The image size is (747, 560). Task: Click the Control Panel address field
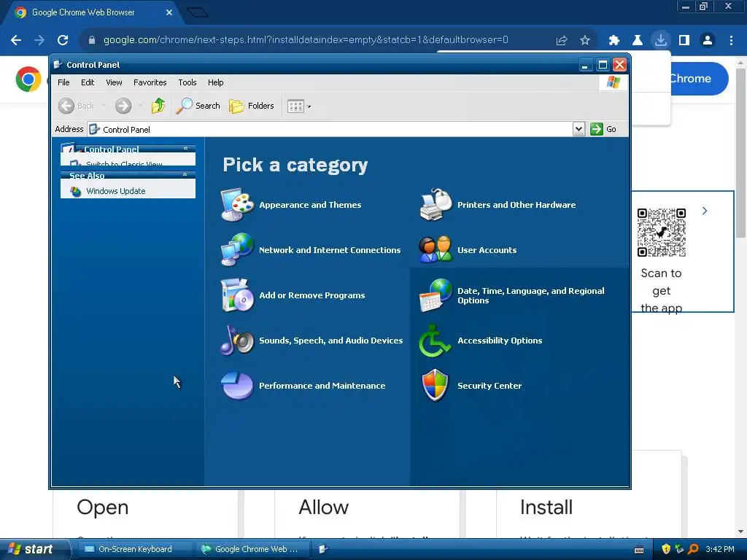(330, 129)
